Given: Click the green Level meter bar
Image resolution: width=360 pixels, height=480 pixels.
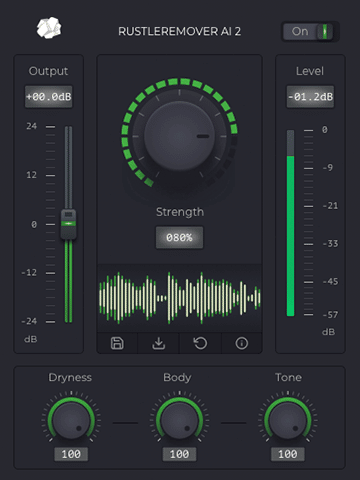Looking at the screenshot, I should (x=291, y=236).
